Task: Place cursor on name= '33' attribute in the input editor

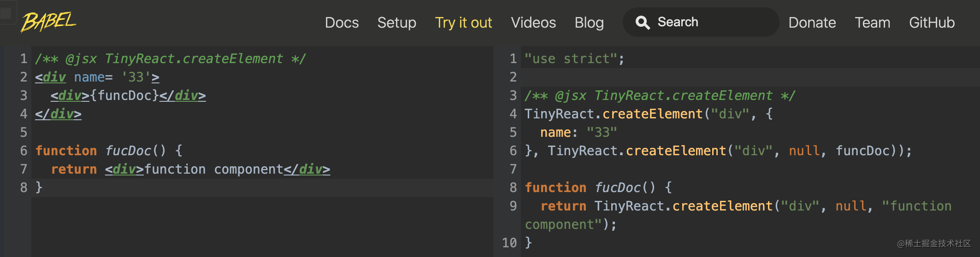Action: [x=111, y=77]
